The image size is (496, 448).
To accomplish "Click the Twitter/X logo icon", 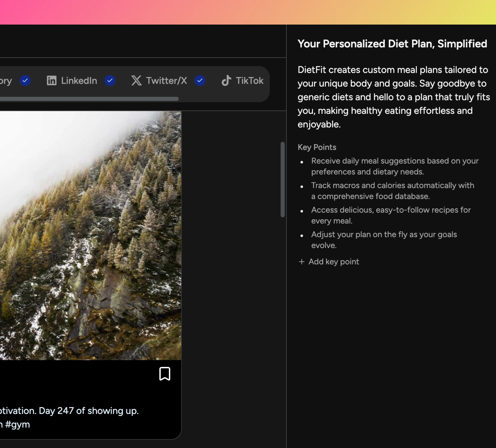I will coord(136,80).
